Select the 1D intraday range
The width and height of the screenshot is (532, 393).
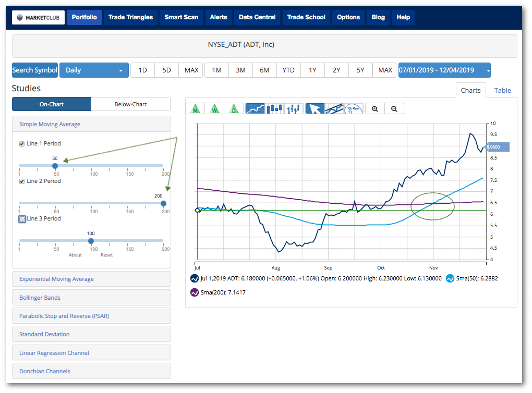click(143, 70)
